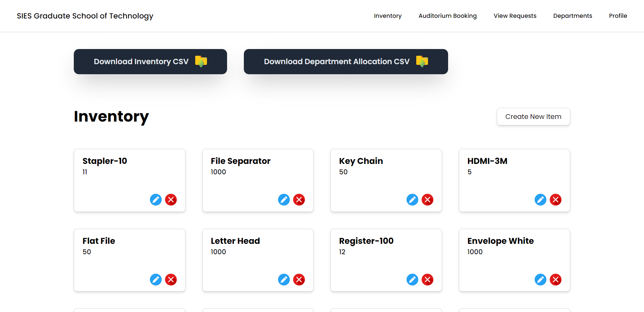Edit the Key Chain item
Viewport: 644px width, 312px height.
tap(412, 200)
